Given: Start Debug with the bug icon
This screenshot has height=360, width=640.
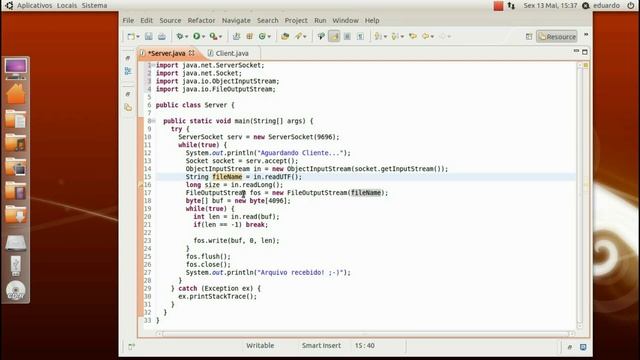Looking at the screenshot, I should [x=180, y=36].
